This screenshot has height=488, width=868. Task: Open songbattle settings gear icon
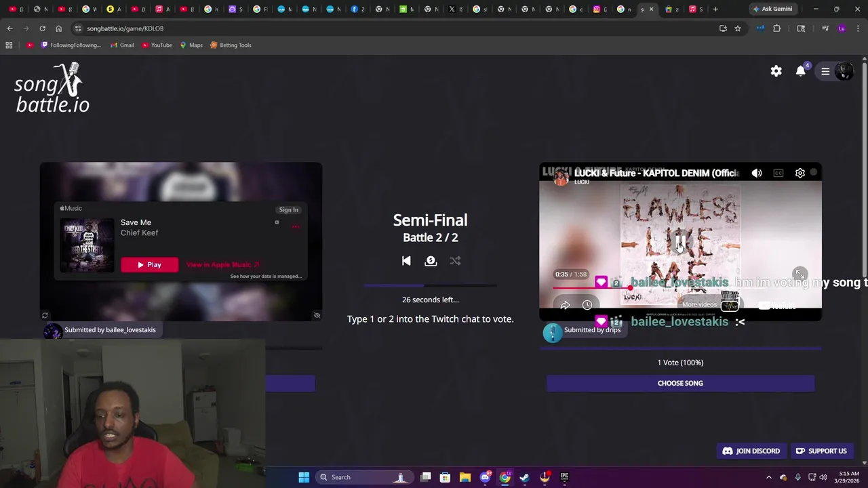coord(776,71)
